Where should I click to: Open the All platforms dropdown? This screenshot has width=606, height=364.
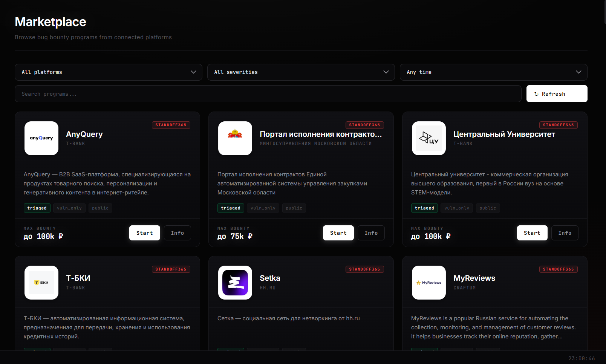click(x=109, y=72)
